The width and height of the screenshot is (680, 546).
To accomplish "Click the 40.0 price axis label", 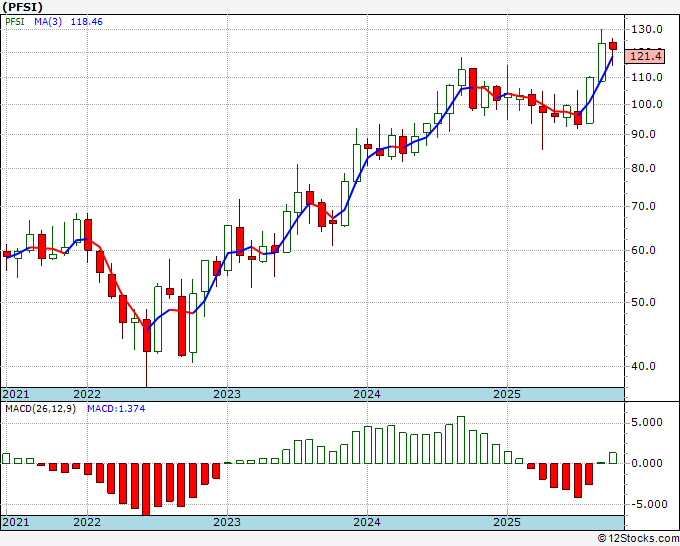I will tap(644, 366).
